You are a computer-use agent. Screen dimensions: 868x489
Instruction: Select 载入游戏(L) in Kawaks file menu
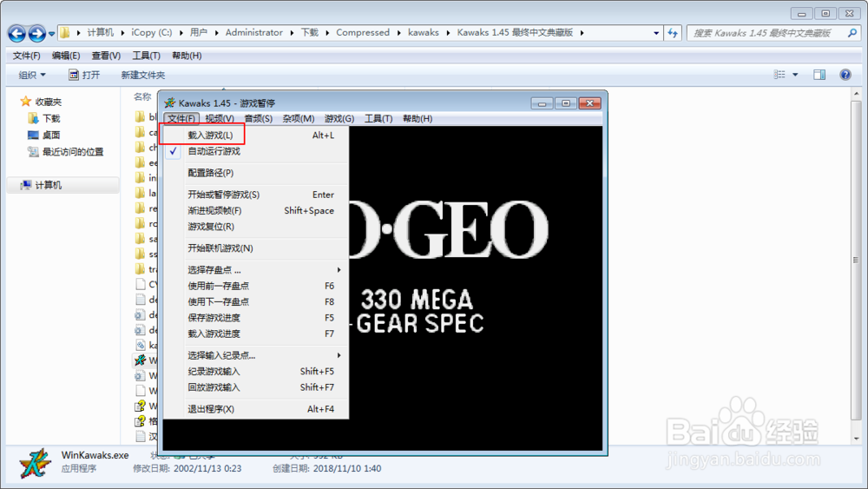pyautogui.click(x=255, y=135)
